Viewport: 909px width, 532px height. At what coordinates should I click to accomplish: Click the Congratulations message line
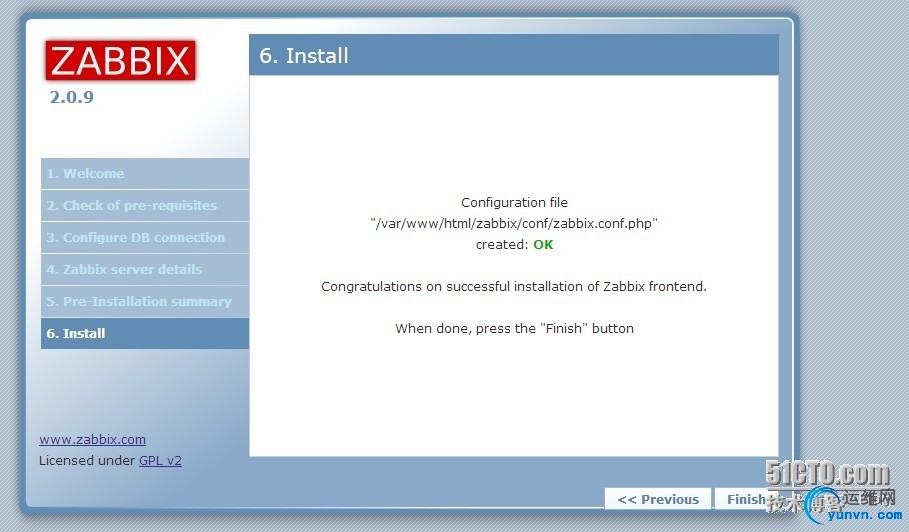514,286
